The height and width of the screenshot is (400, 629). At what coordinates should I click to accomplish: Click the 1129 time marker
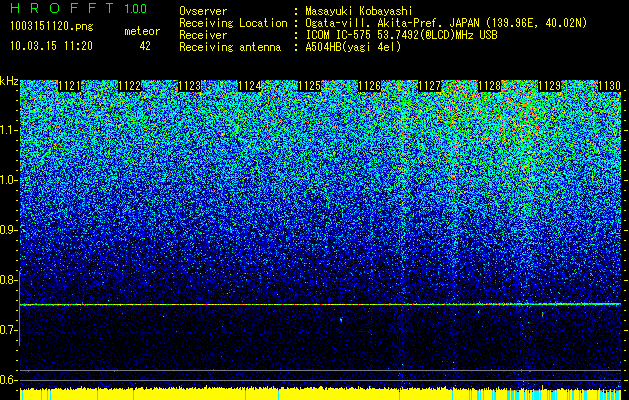(549, 86)
